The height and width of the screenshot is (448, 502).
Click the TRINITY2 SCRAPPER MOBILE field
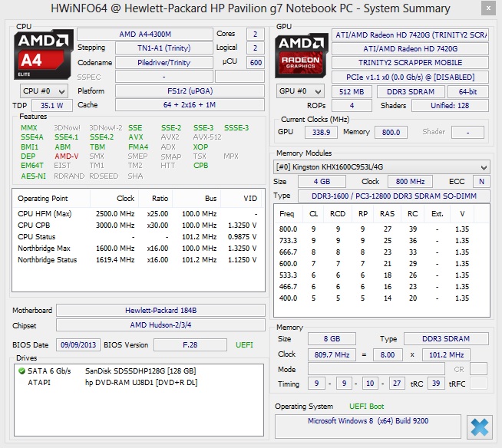tap(410, 63)
